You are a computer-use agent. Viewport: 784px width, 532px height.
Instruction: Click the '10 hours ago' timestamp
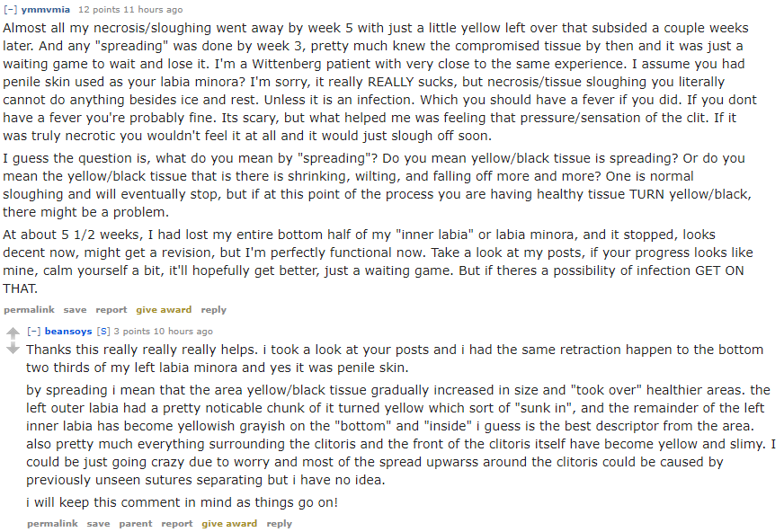(x=183, y=332)
